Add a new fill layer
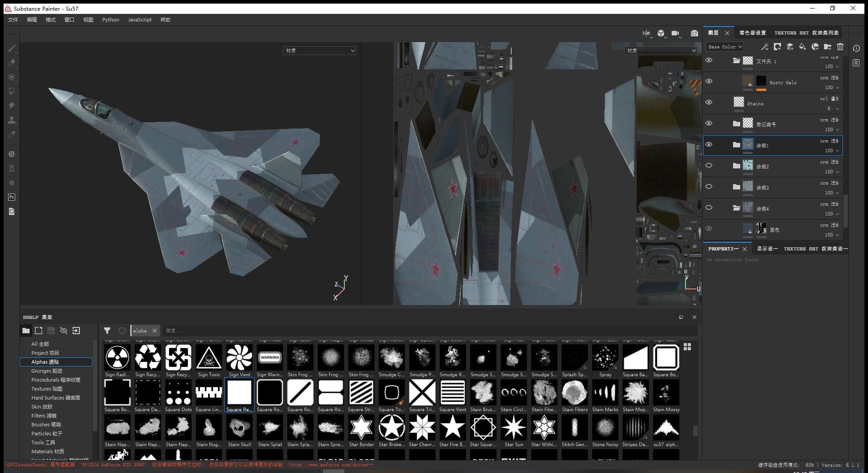The image size is (868, 473). pyautogui.click(x=803, y=47)
